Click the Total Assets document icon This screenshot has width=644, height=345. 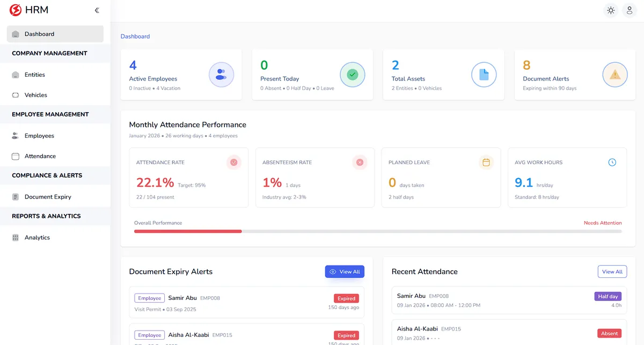(484, 75)
